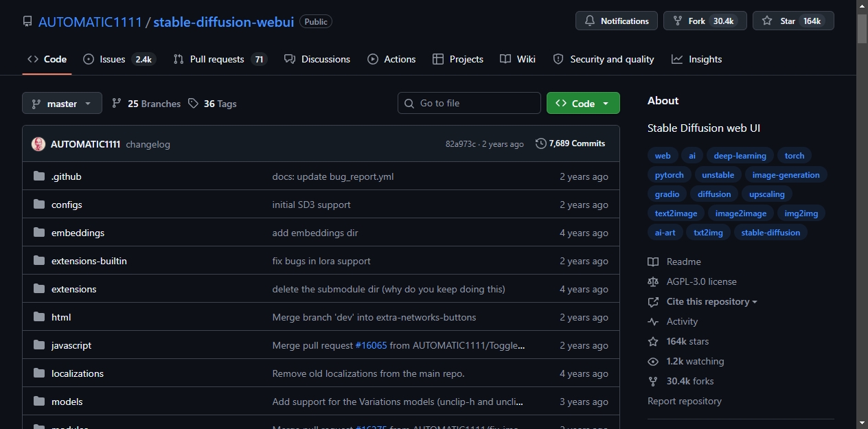
Task: Click the folder icon beside localizations
Action: [39, 373]
